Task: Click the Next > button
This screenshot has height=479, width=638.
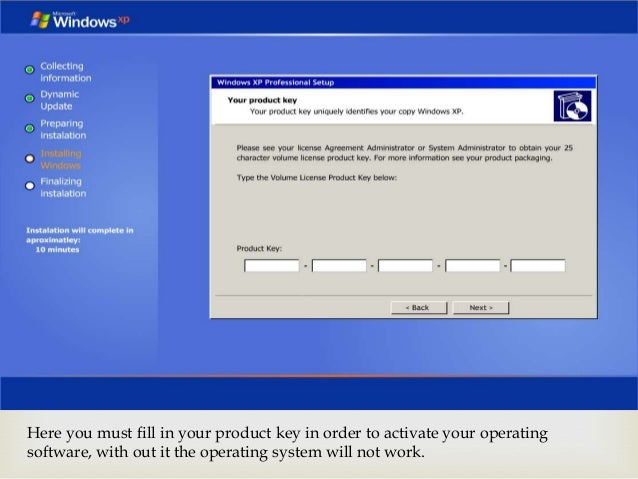Action: [x=481, y=308]
